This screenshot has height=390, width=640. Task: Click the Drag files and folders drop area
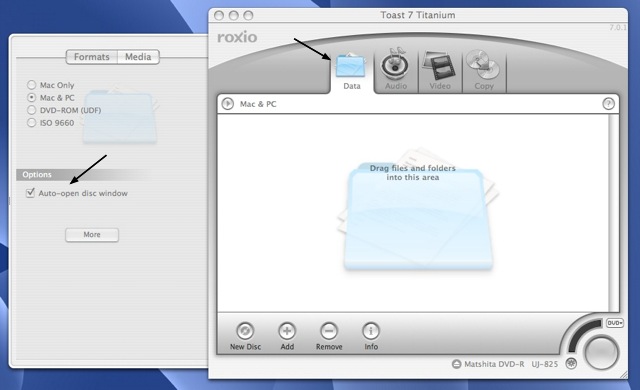413,213
